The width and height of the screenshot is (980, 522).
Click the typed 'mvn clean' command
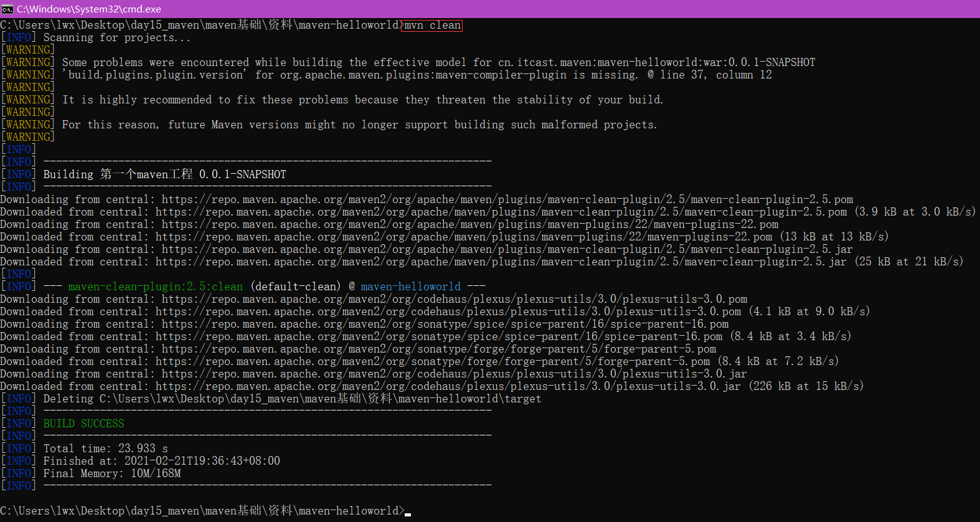432,26
